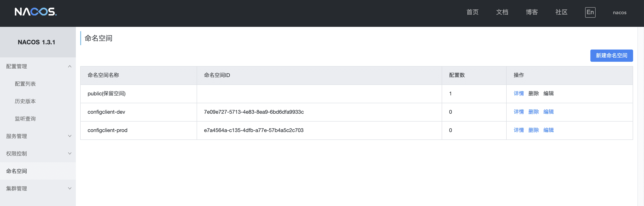Open 首页 in the top navigation
Screen dimensions: 644x206
[x=472, y=12]
